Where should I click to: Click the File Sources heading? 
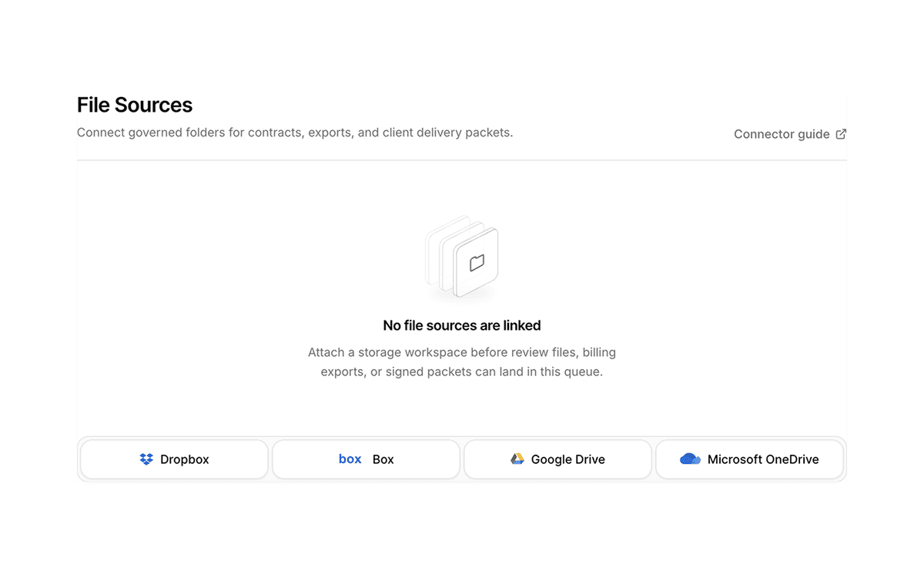(135, 105)
